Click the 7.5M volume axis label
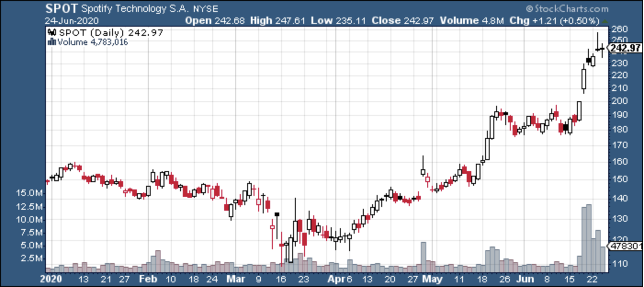The width and height of the screenshot is (644, 287). pos(33,232)
